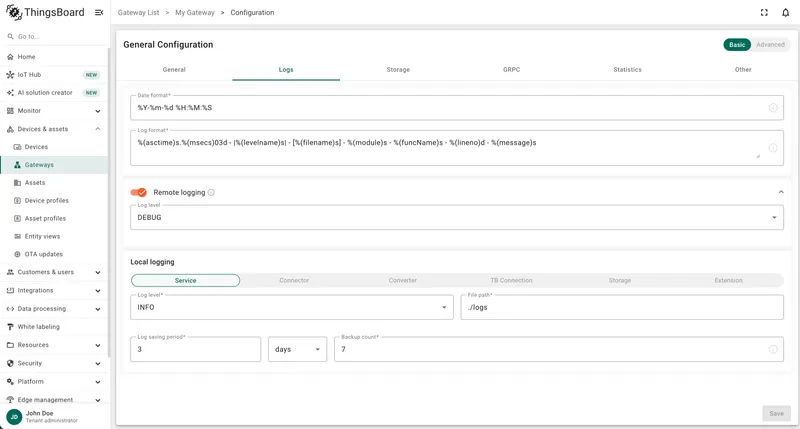Switch to Basic configuration mode

click(x=737, y=45)
